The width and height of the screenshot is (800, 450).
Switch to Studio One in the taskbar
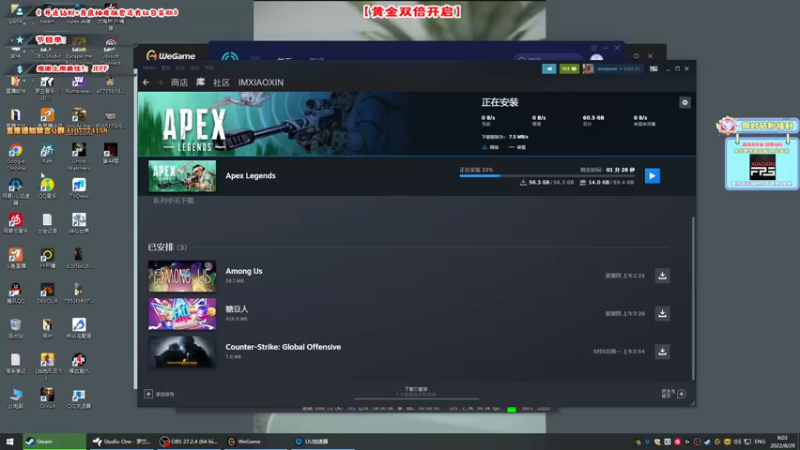[x=120, y=441]
